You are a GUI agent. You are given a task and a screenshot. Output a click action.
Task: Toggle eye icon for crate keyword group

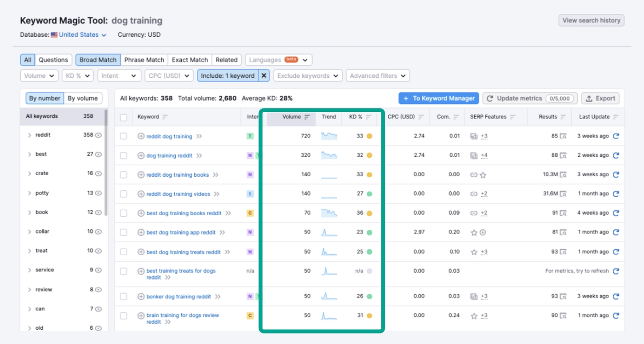[98, 174]
